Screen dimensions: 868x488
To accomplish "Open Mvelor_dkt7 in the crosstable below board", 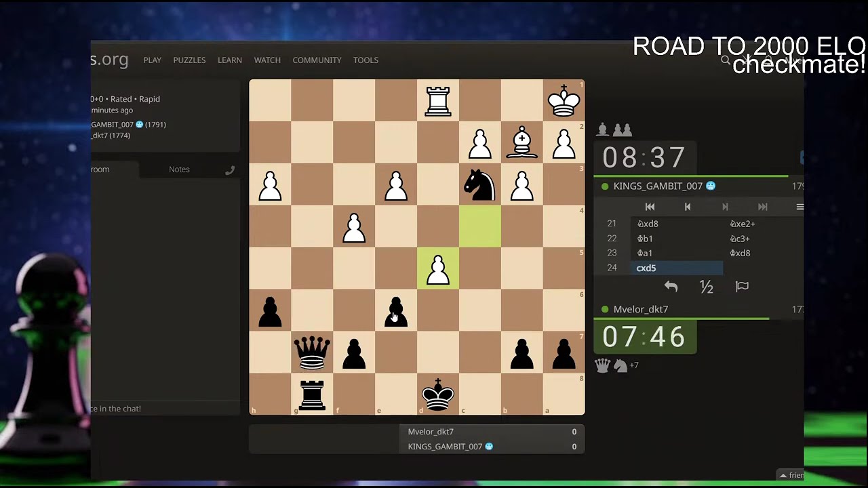I will pyautogui.click(x=431, y=432).
